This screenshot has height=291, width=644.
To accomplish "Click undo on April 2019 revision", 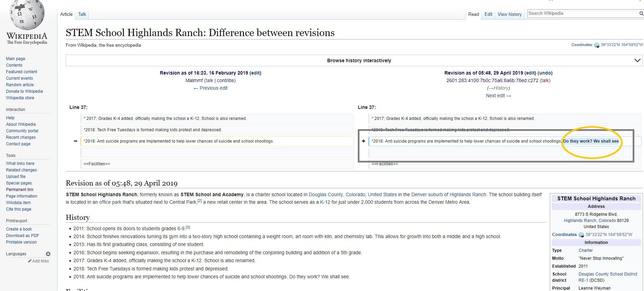I will 545,73.
